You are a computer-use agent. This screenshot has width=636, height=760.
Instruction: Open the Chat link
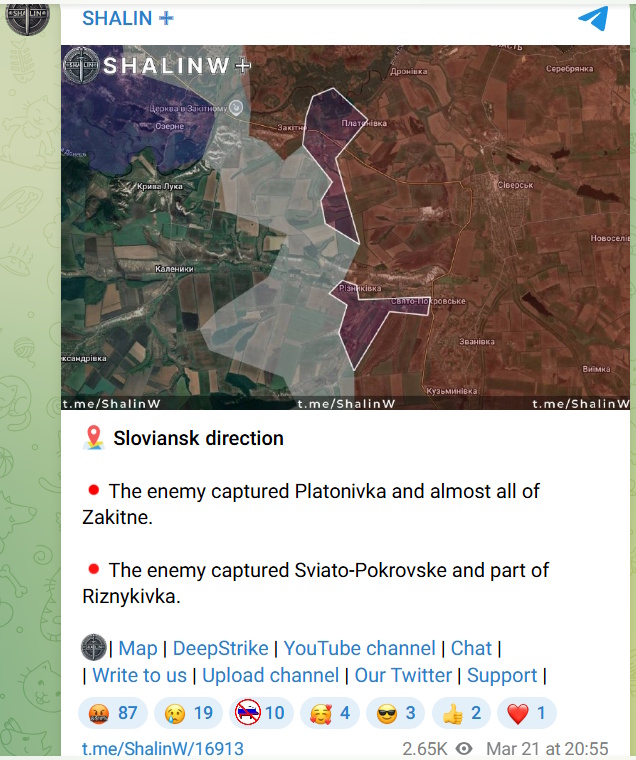[471, 648]
